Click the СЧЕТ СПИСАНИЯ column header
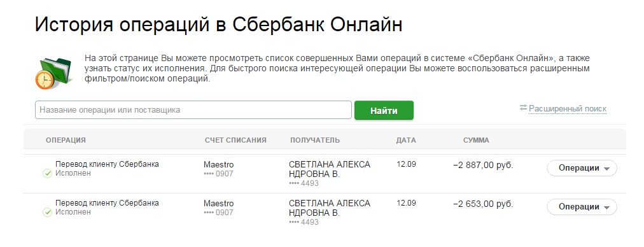The image size is (644, 247). point(235,140)
